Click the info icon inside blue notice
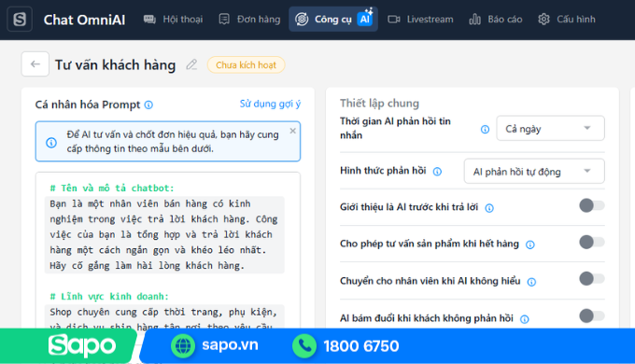The height and width of the screenshot is (364, 635). coord(51,142)
